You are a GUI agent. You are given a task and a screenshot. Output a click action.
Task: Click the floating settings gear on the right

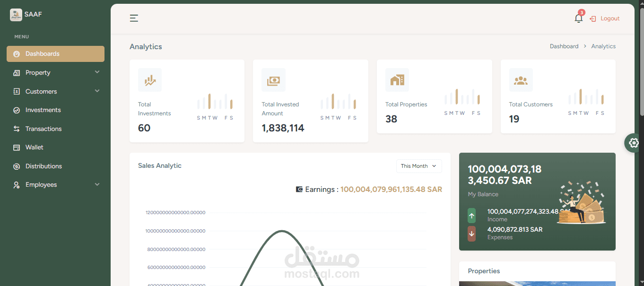(633, 143)
